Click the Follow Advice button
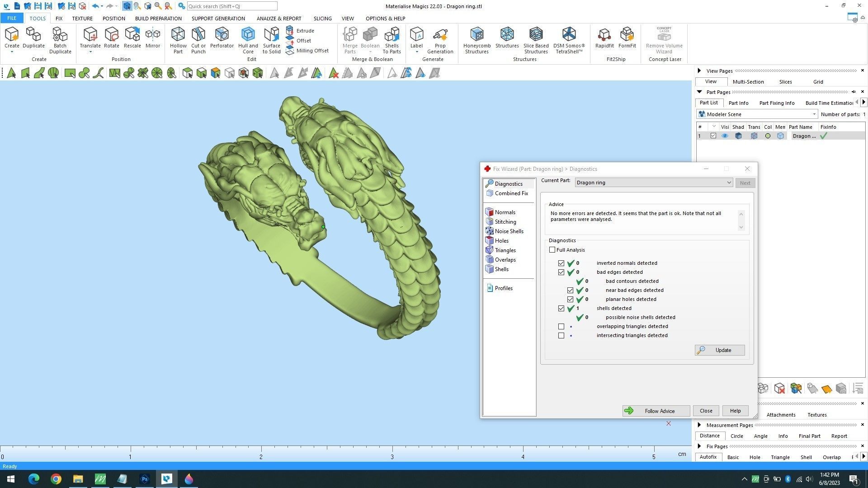The image size is (868, 488). [656, 411]
